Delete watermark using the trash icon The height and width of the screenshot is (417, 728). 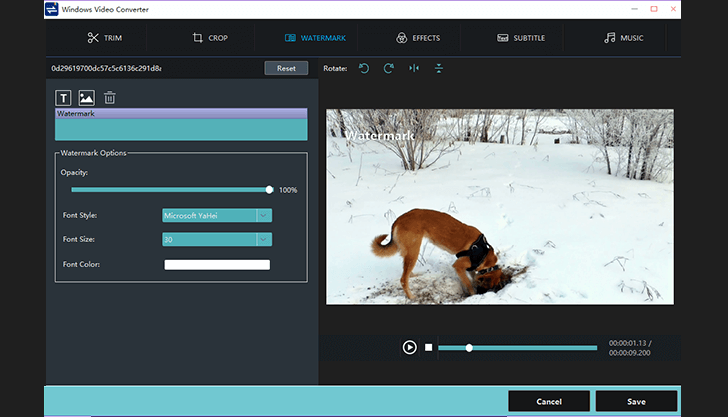[110, 98]
